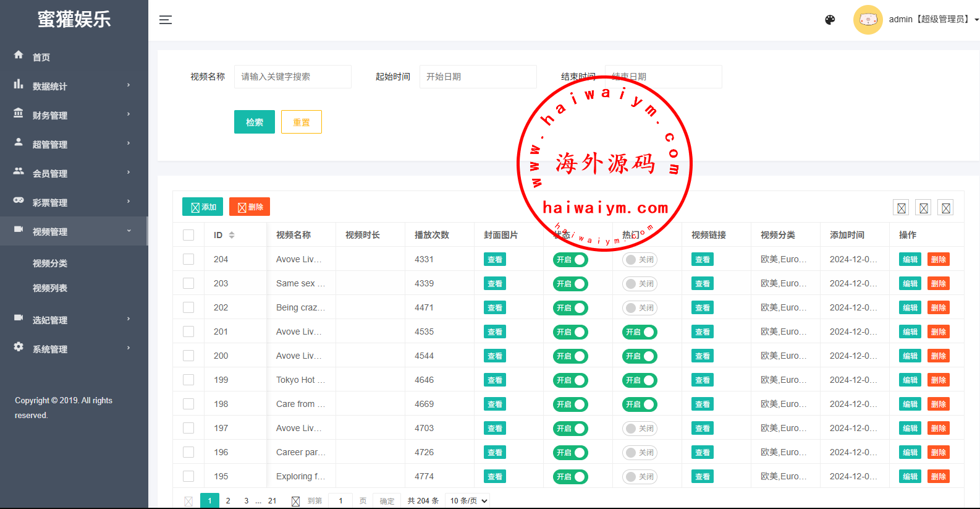Open the admin account dropdown
980x509 pixels.
(x=932, y=20)
